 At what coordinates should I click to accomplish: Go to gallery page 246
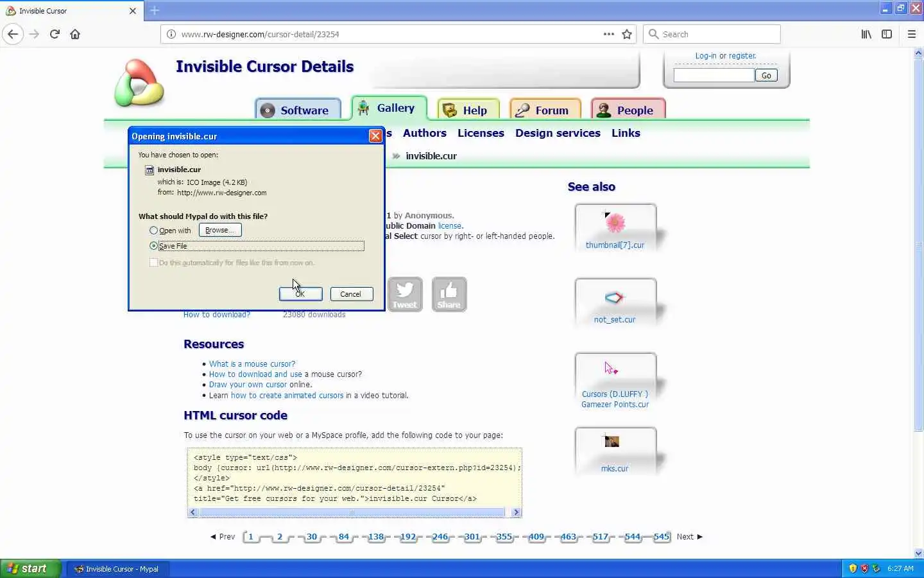(440, 537)
